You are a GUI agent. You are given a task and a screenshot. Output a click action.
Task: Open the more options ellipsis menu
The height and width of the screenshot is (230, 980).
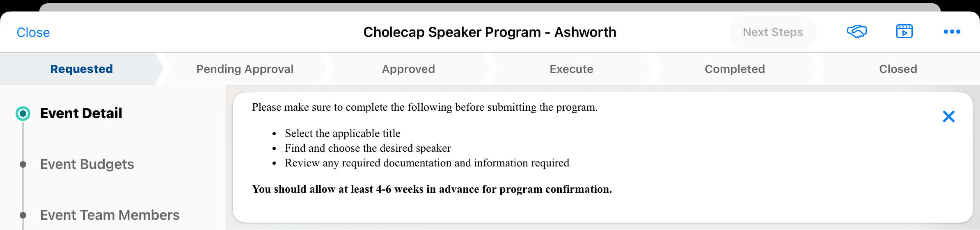[x=952, y=32]
